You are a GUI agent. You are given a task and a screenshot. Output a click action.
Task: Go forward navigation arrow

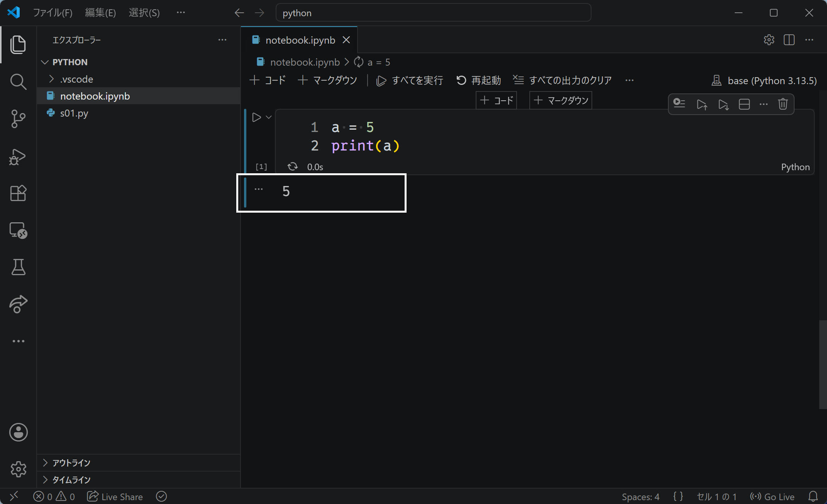(x=259, y=13)
